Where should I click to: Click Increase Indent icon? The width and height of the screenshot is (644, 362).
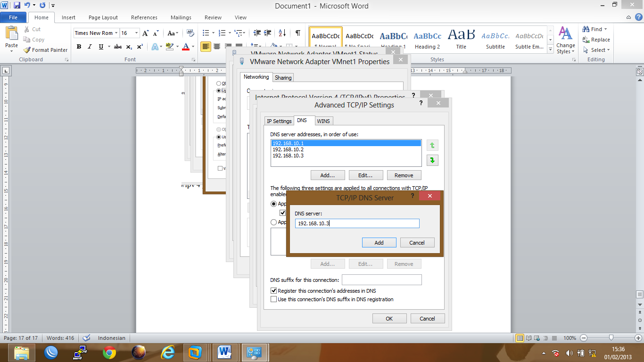point(268,33)
